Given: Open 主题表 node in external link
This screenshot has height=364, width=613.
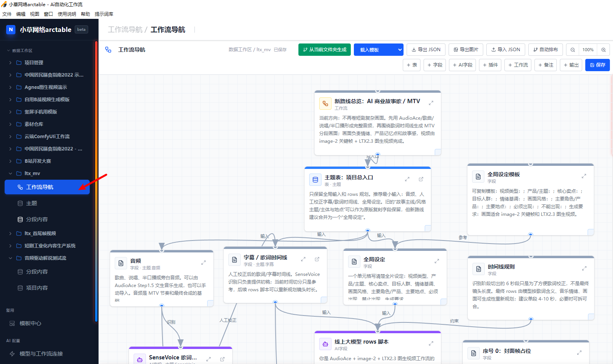Looking at the screenshot, I should (x=421, y=179).
